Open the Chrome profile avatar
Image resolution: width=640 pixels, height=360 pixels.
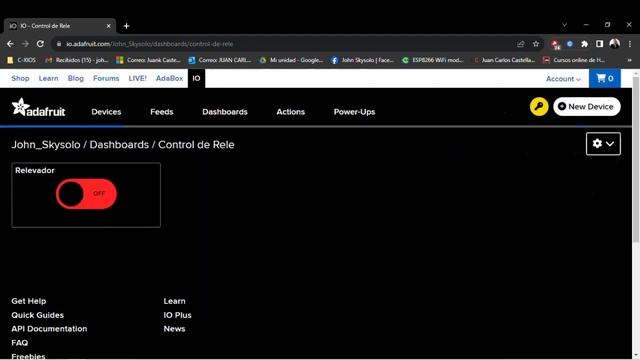pos(615,44)
